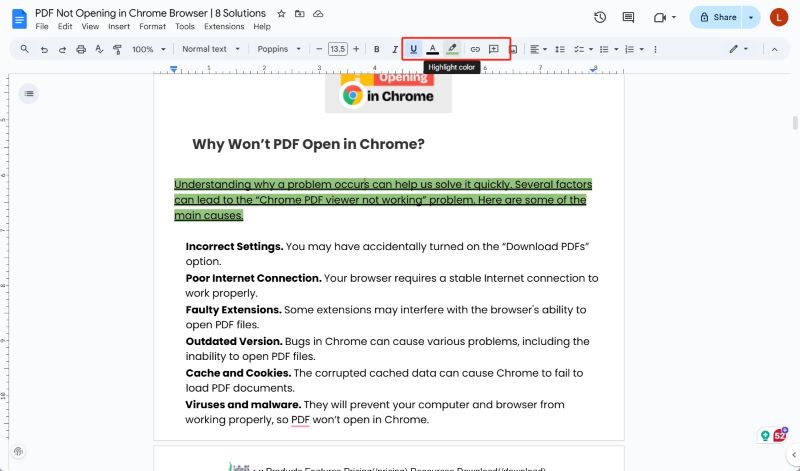Click the search menus magnifier icon

point(24,49)
